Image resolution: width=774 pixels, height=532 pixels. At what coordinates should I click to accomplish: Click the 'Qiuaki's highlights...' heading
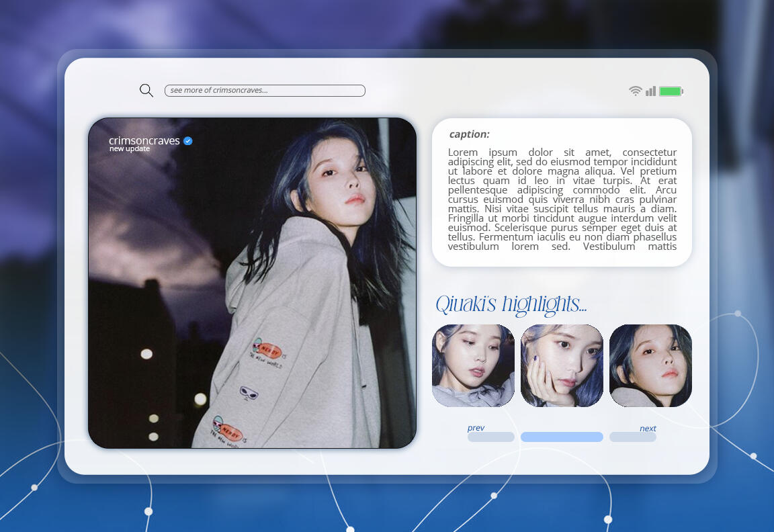(511, 304)
